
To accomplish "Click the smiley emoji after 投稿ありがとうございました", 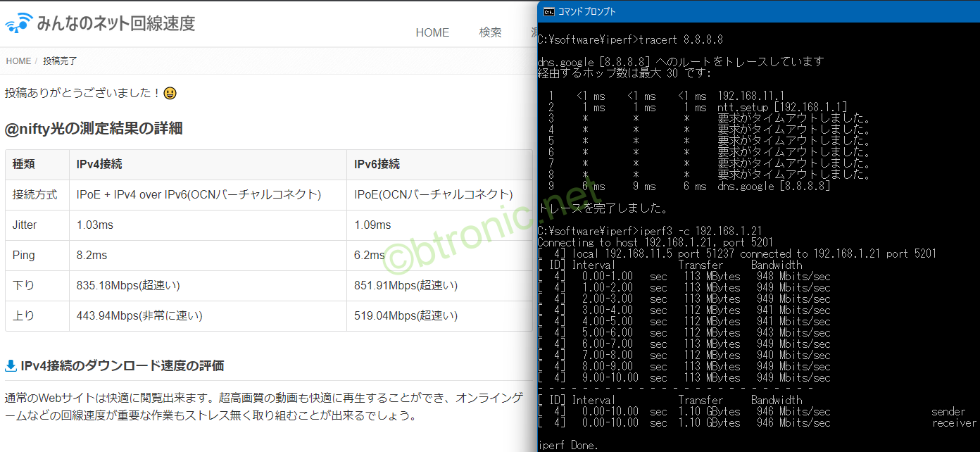I will (x=170, y=93).
